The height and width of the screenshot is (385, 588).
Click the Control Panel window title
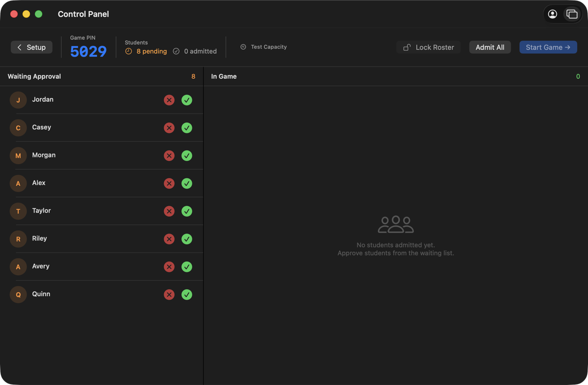tap(83, 14)
